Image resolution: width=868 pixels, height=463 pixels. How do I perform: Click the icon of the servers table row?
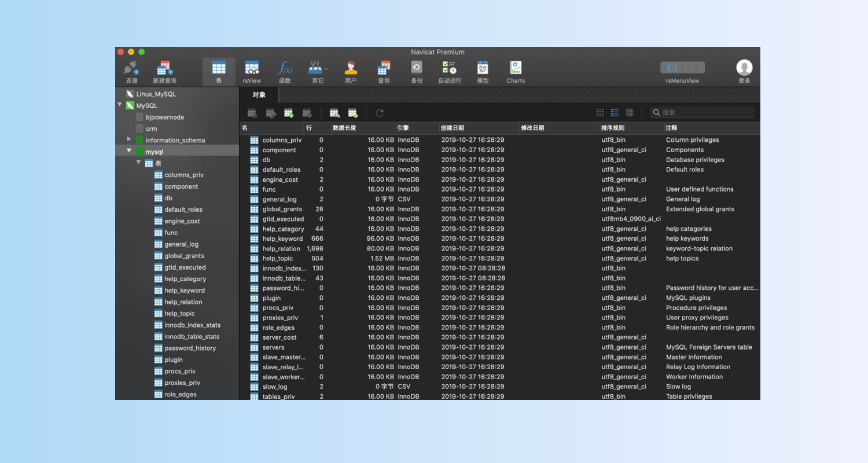tap(254, 347)
